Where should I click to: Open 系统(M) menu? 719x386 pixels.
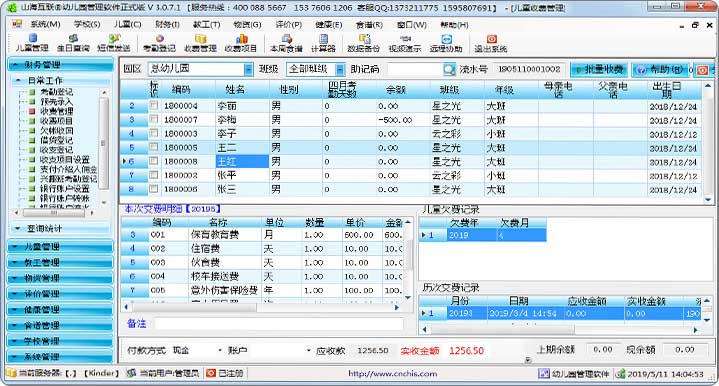[x=45, y=24]
